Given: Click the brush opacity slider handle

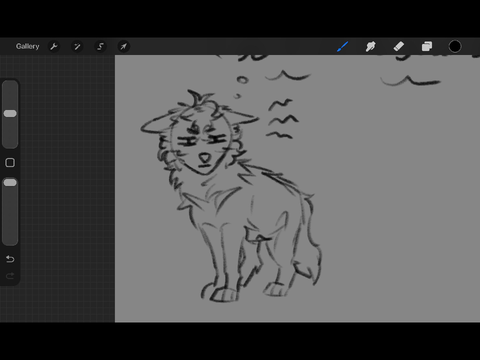Looking at the screenshot, I should 10,183.
